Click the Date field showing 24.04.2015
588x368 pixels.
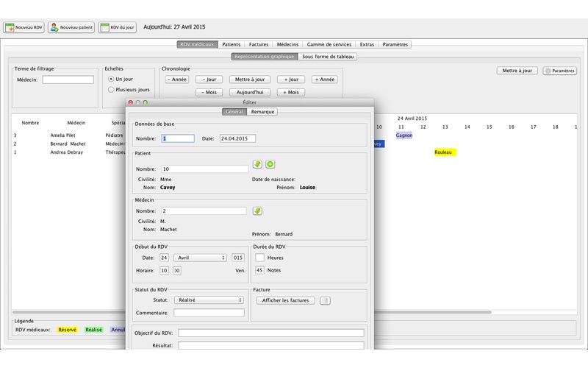tap(237, 138)
